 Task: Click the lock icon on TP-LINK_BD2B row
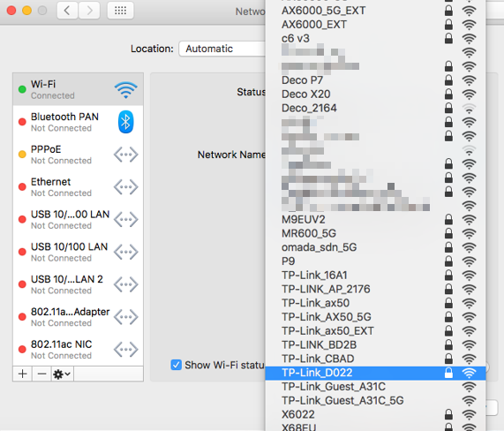[x=448, y=344]
